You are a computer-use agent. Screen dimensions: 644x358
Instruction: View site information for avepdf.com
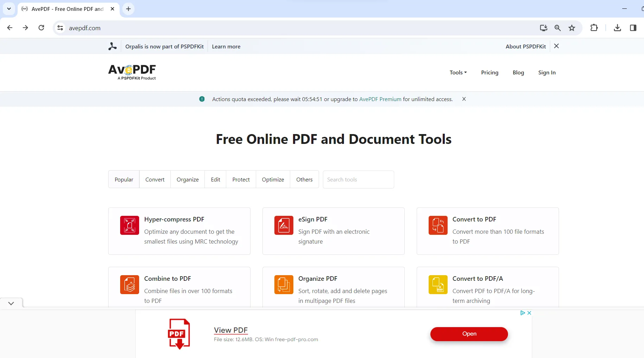click(x=60, y=28)
